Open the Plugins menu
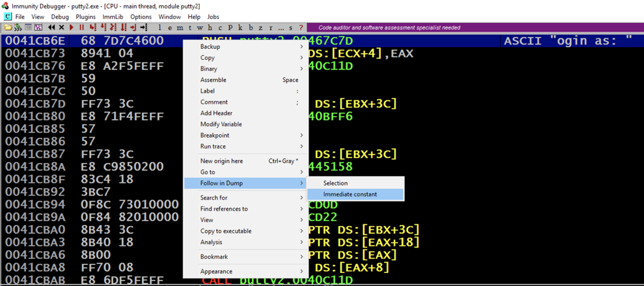 (85, 17)
